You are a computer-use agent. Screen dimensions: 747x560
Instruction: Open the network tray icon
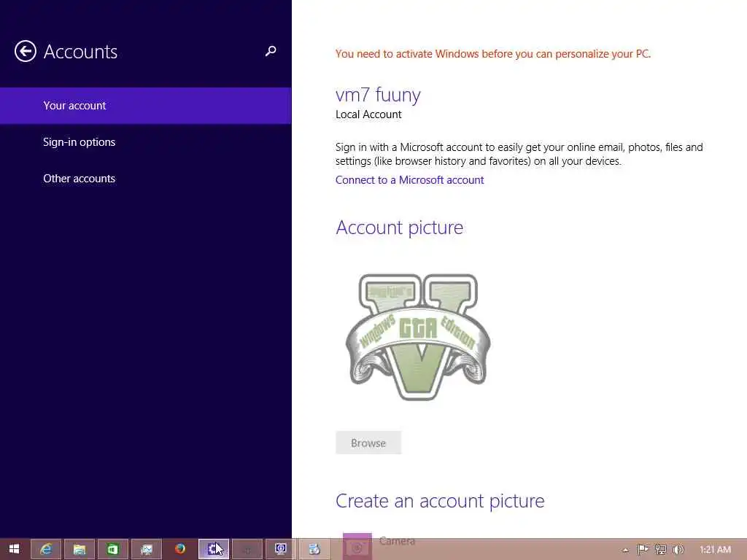pos(660,550)
